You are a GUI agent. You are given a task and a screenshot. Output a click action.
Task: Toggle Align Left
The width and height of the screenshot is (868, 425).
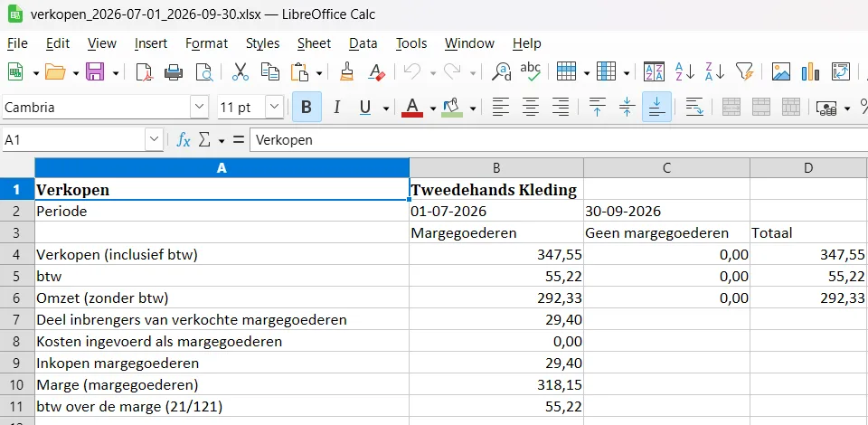coord(500,107)
